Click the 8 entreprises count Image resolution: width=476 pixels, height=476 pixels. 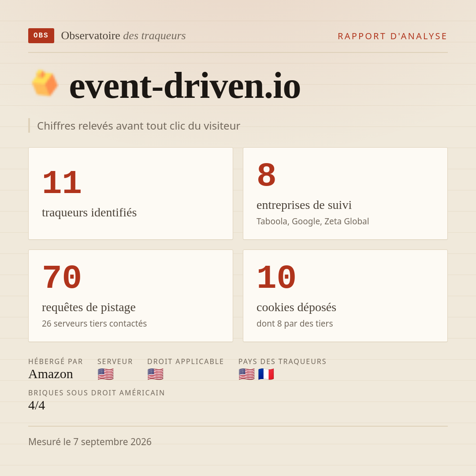tap(266, 175)
